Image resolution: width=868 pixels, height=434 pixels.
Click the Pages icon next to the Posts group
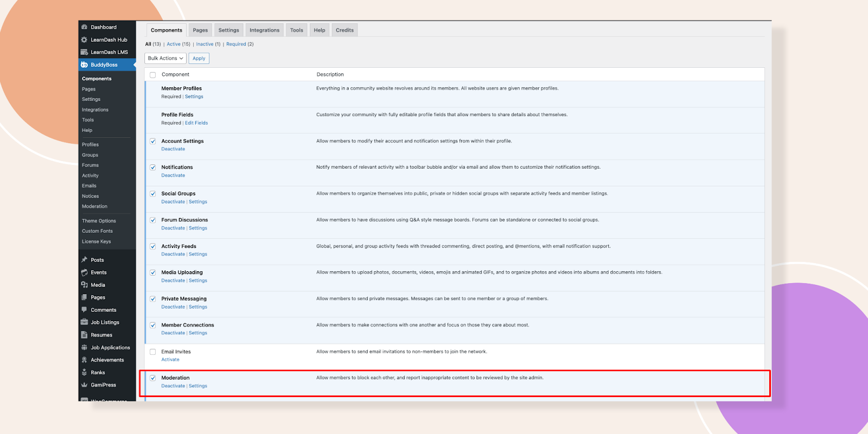click(84, 297)
